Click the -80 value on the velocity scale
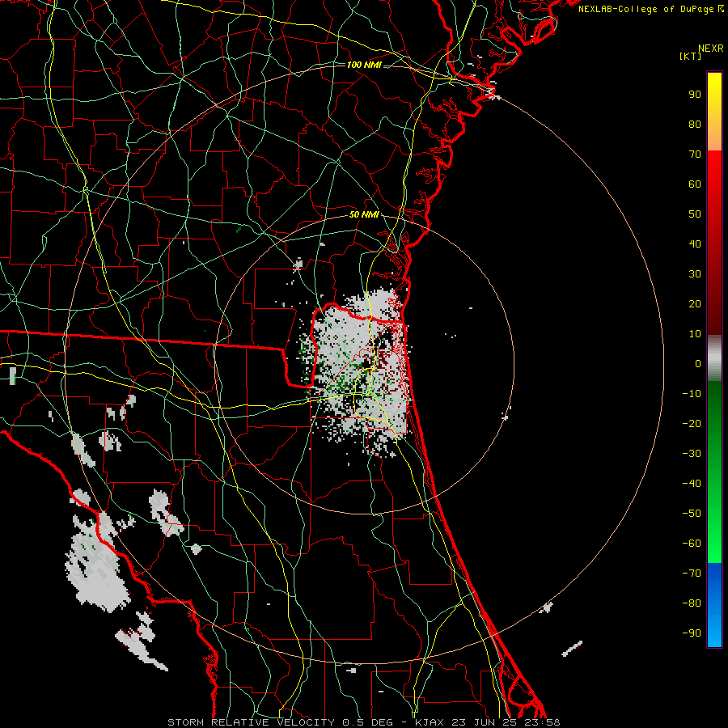The width and height of the screenshot is (728, 728). coord(692,603)
